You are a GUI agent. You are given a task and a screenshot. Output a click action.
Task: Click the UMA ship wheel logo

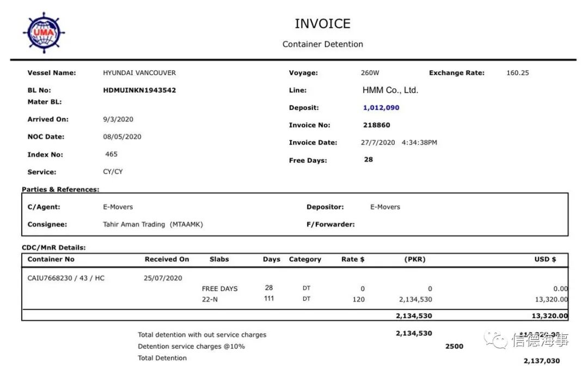click(x=44, y=33)
